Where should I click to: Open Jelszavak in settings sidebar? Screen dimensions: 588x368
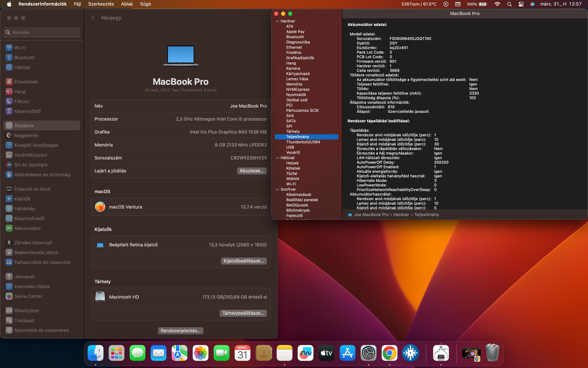tap(42, 276)
